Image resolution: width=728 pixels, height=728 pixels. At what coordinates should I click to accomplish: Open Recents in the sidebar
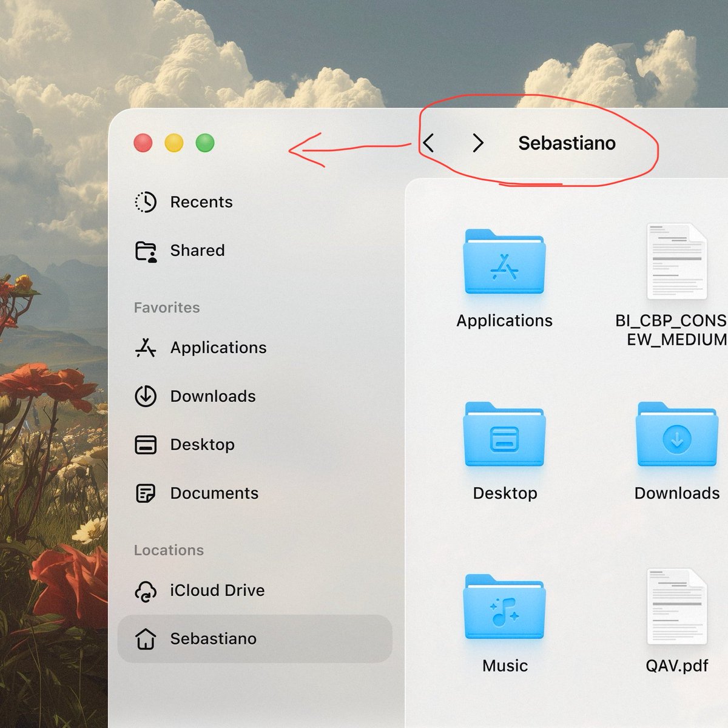tap(255, 202)
